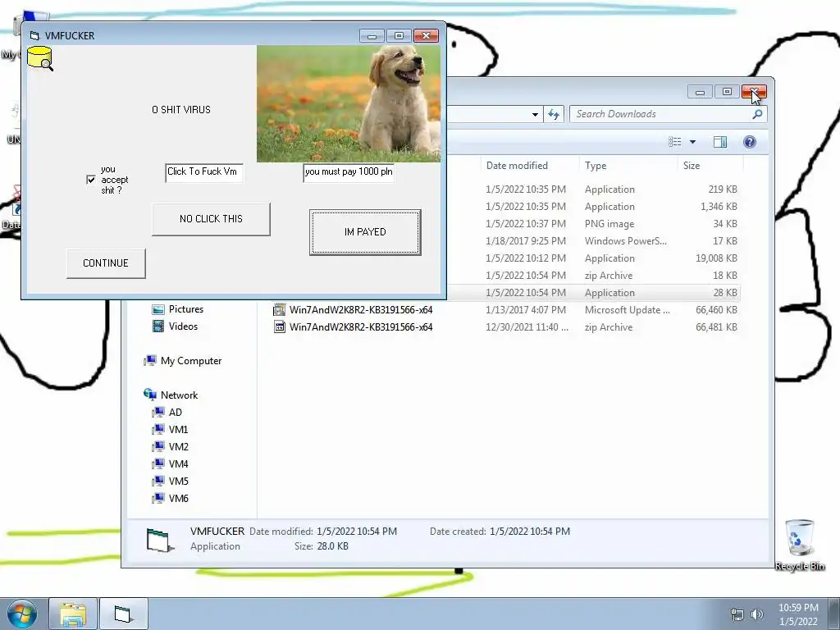Open the Recycle Bin desktop icon
The width and height of the screenshot is (840, 630).
click(799, 546)
